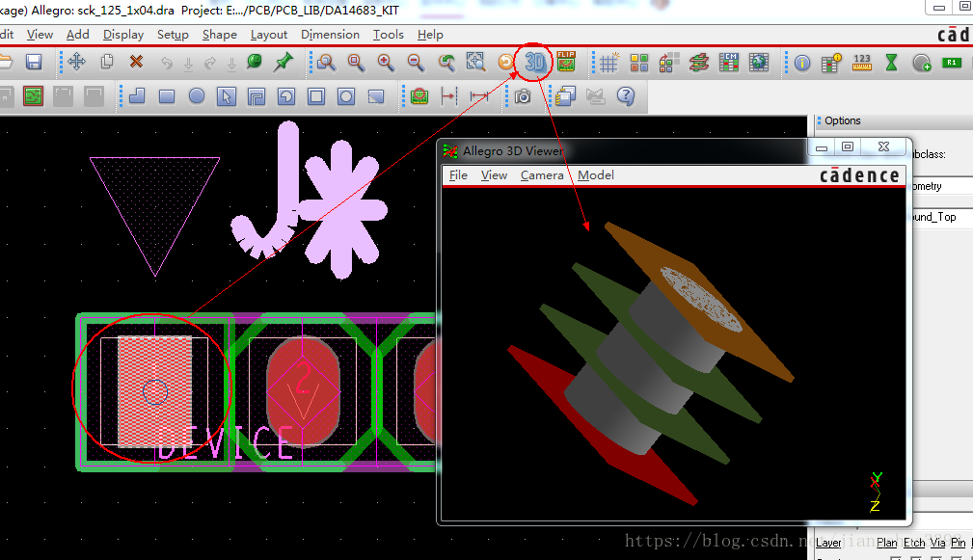Viewport: 973px width, 560px height.
Task: Click the Undo arrow icon
Action: click(x=166, y=63)
